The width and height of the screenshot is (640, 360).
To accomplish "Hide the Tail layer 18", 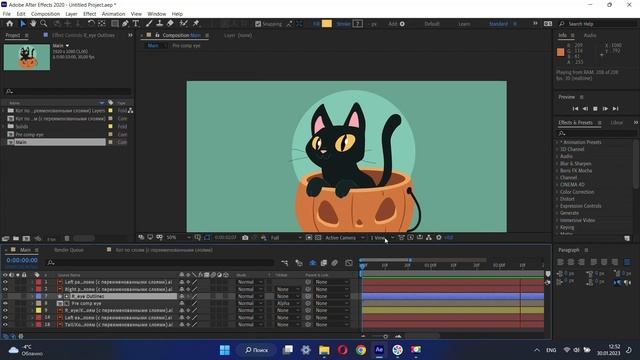I will 5,324.
